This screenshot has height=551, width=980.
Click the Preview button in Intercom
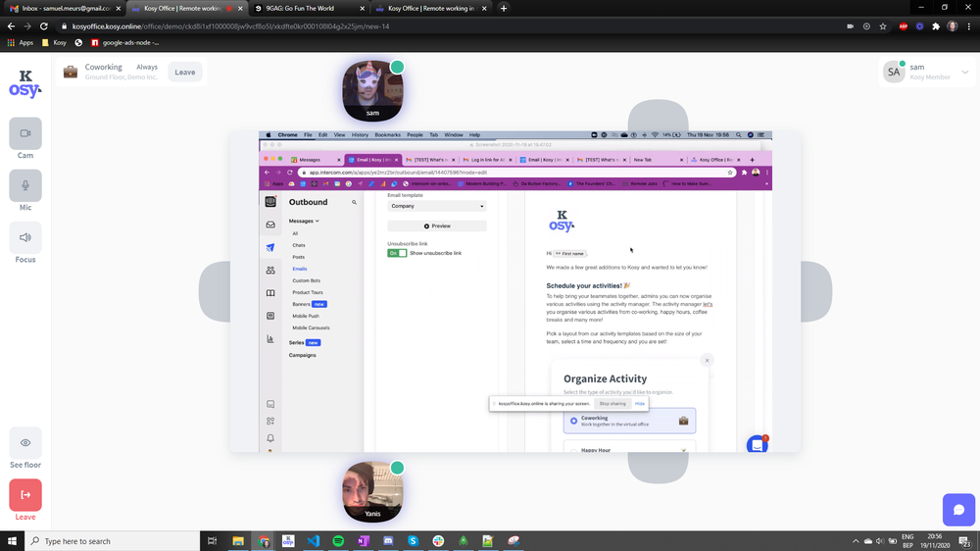click(437, 225)
